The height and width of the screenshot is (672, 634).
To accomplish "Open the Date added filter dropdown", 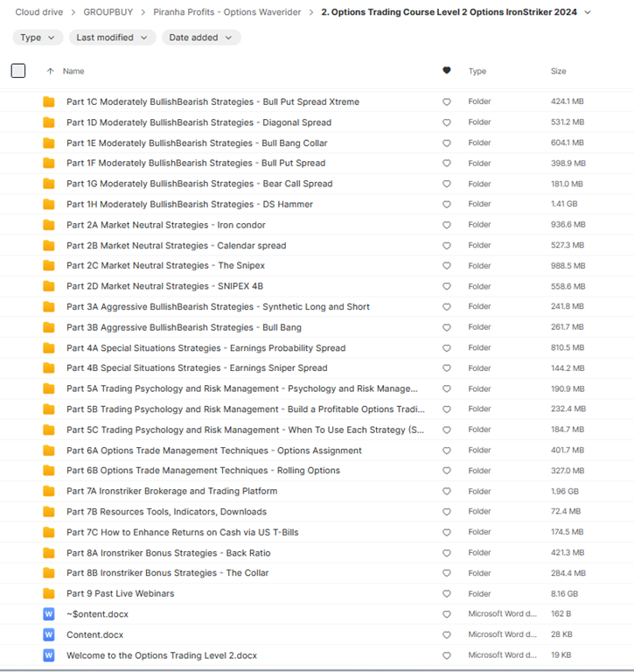I will [x=201, y=38].
